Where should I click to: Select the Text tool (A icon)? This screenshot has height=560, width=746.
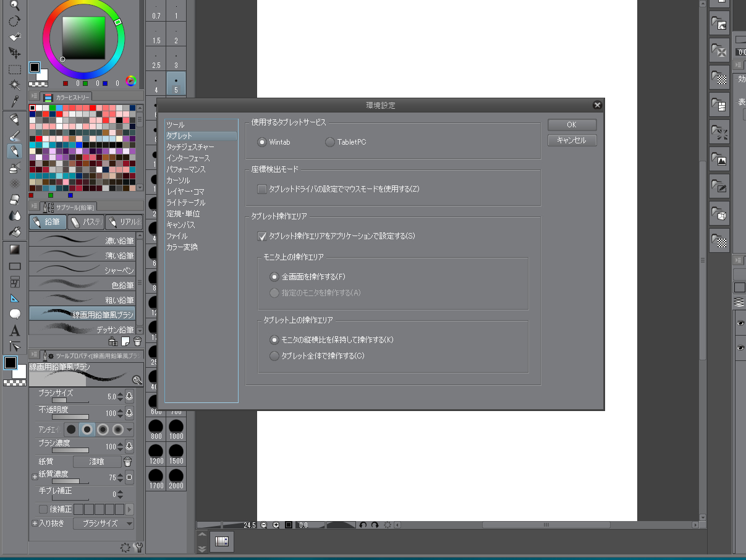[15, 330]
